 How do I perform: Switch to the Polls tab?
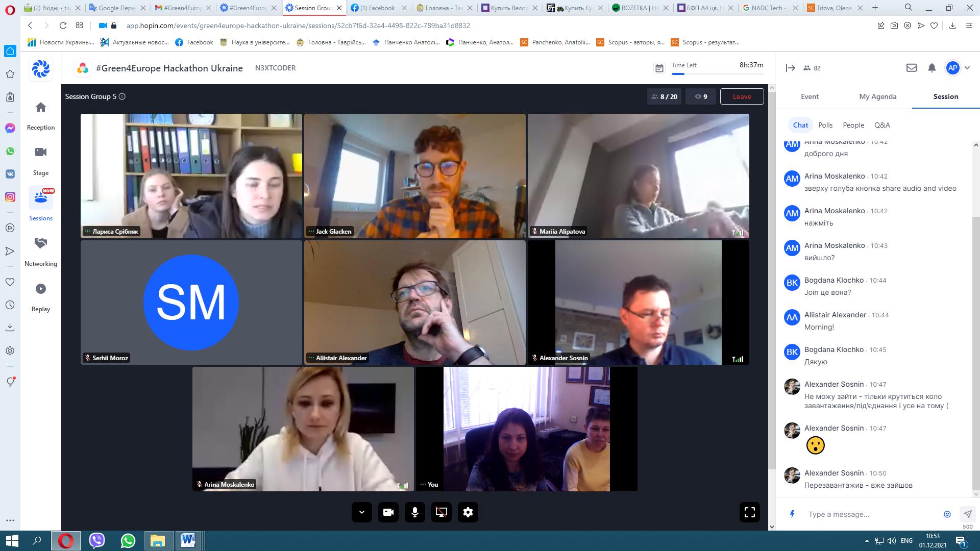825,125
